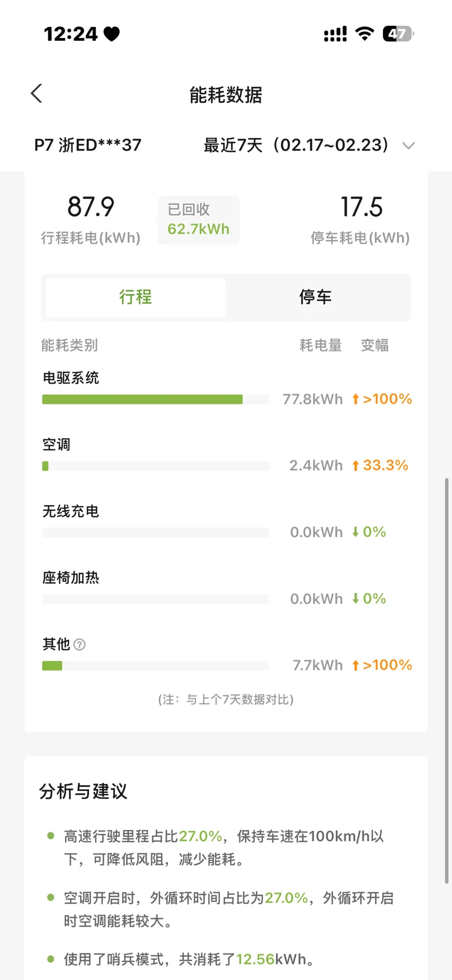Tap the 电驱系统 green progress bar
Image resolution: width=452 pixels, height=980 pixels.
click(x=142, y=400)
